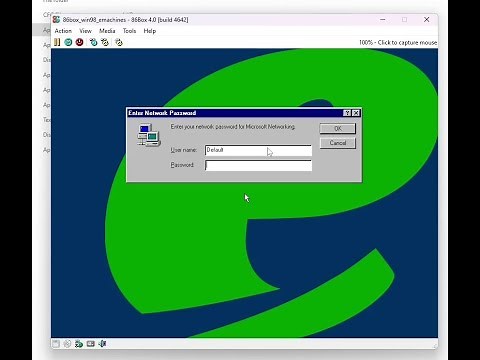
Task: Click the 'User name:' label
Action: [x=184, y=150]
